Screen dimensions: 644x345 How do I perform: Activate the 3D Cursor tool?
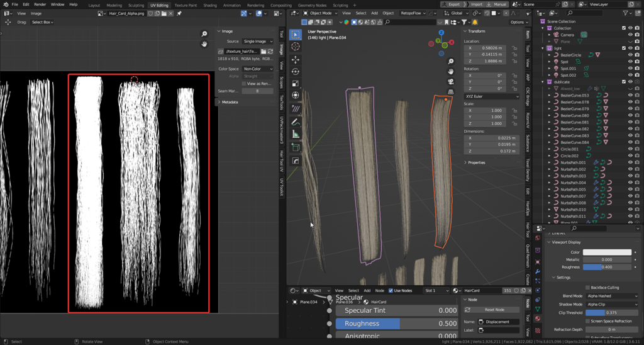point(296,47)
